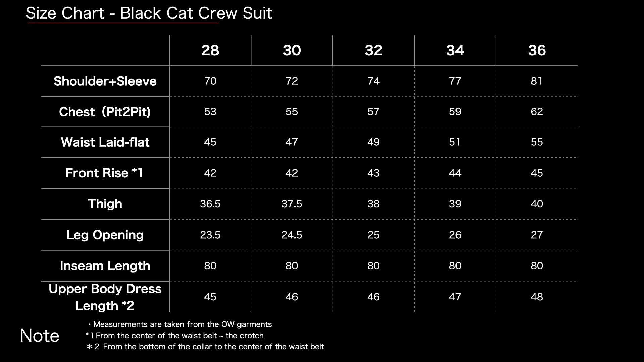This screenshot has height=362, width=644.
Task: Click the 24.5 Leg Opening value
Action: (291, 235)
